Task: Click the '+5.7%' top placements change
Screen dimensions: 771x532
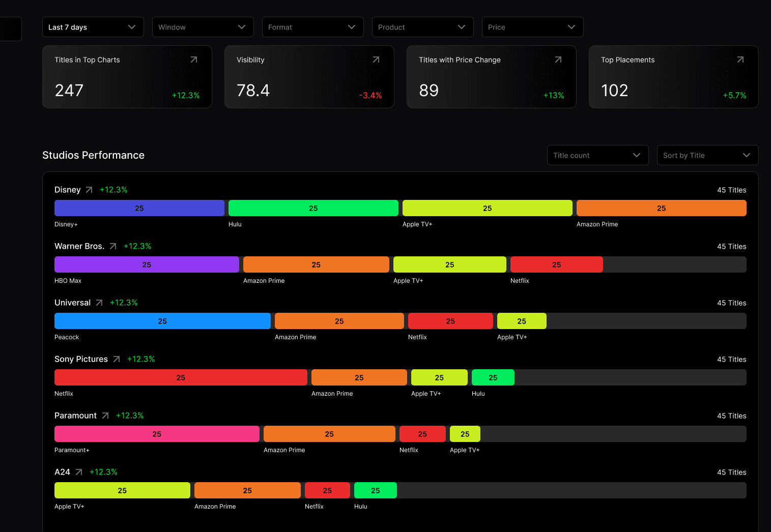Action: click(x=734, y=95)
